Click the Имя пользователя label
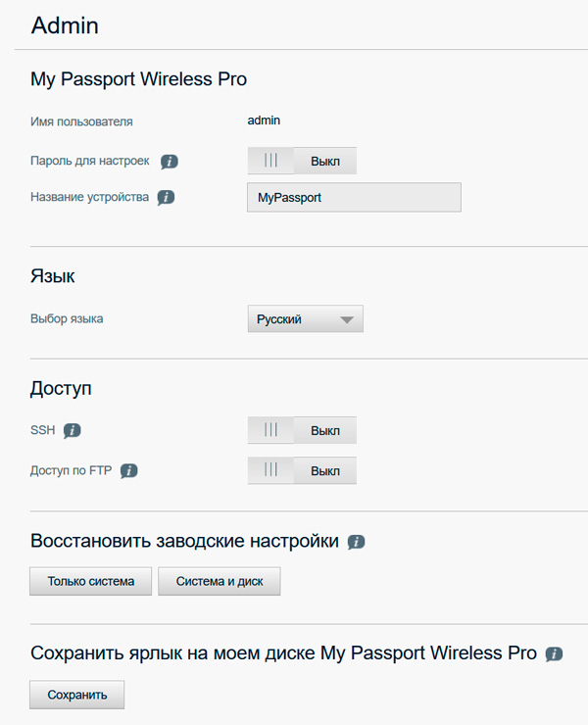Image resolution: width=588 pixels, height=725 pixels. [x=81, y=121]
